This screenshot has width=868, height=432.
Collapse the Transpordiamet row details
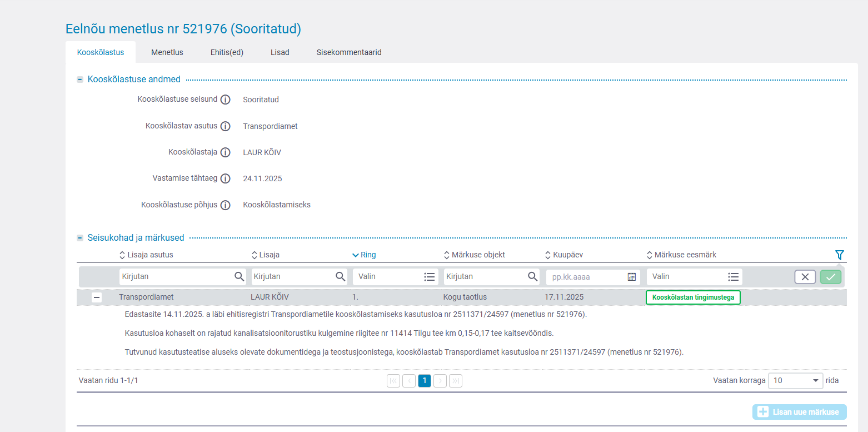pos(97,297)
